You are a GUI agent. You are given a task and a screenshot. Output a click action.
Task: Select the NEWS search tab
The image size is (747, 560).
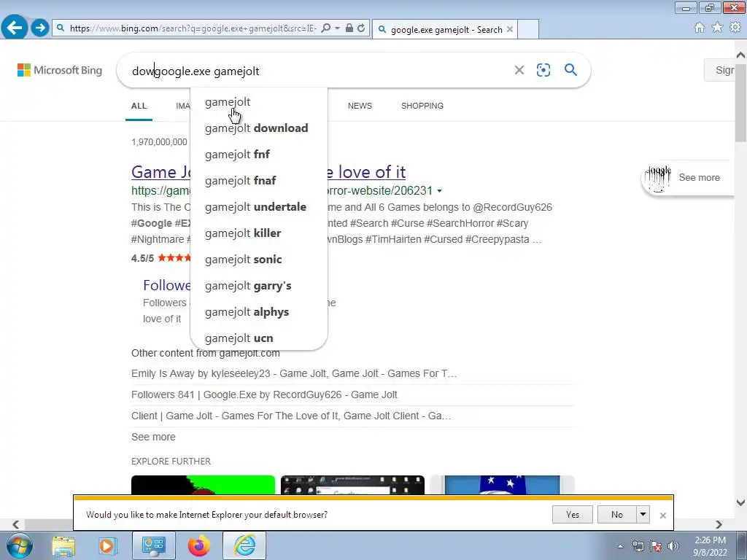click(x=360, y=106)
